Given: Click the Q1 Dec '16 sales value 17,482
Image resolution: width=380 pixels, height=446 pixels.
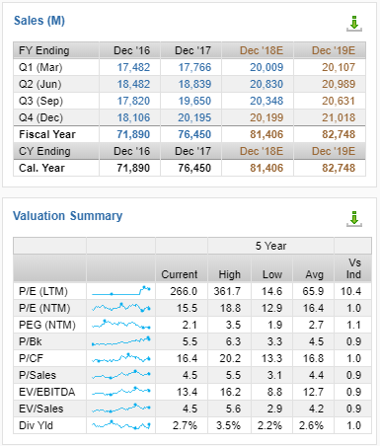Looking at the screenshot, I should coord(133,67).
